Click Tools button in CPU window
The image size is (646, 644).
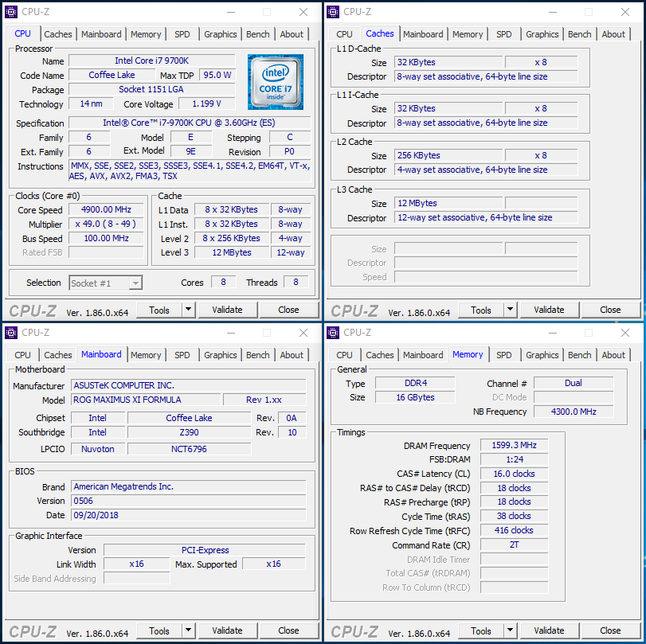pyautogui.click(x=159, y=310)
